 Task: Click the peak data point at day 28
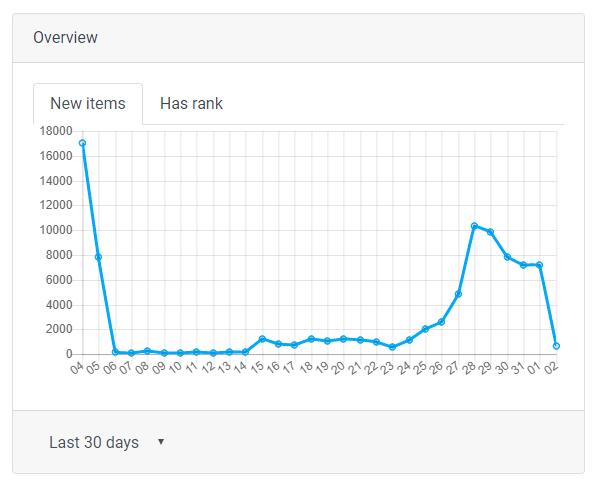click(x=474, y=226)
